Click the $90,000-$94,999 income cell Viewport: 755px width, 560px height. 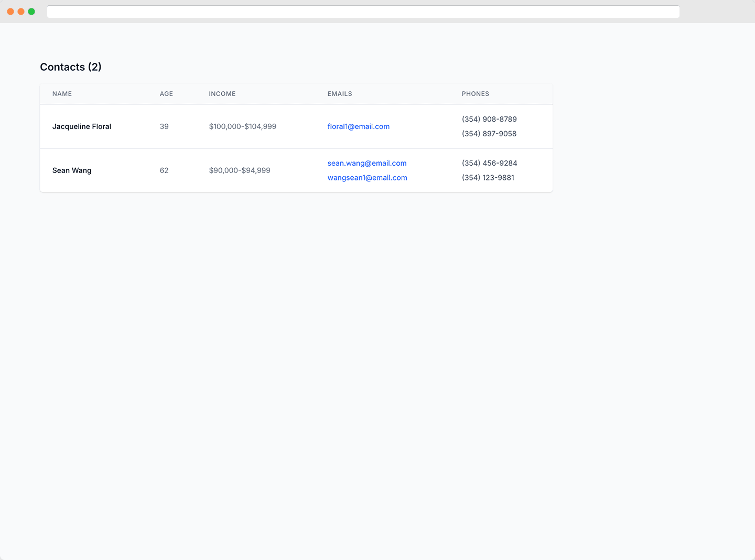(x=239, y=170)
